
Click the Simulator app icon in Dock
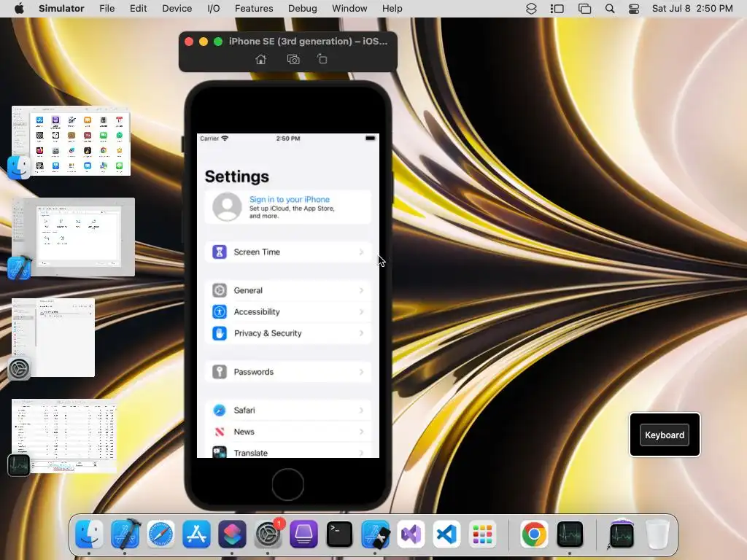[376, 534]
